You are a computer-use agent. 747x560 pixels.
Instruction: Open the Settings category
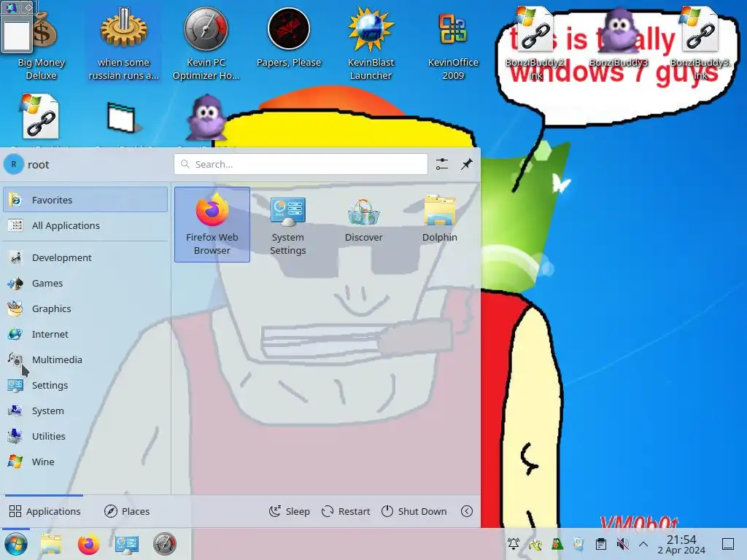point(85,385)
